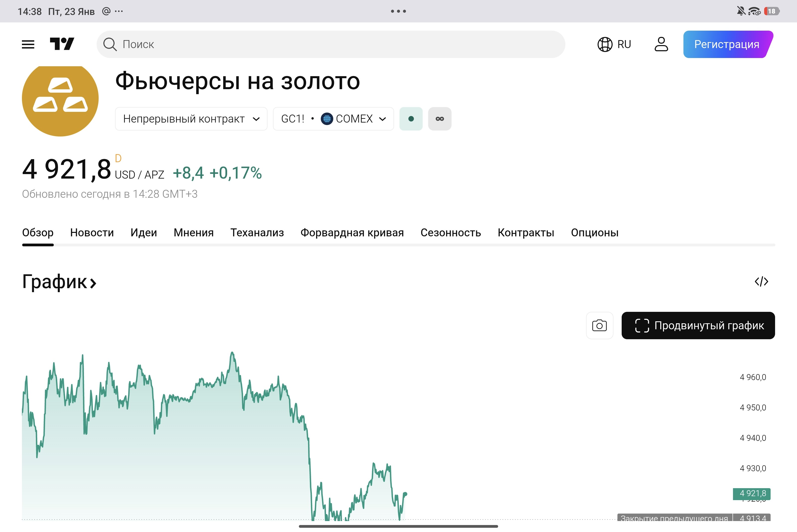Screen dimensions: 797x532
Task: Open the user profile icon
Action: point(660,44)
